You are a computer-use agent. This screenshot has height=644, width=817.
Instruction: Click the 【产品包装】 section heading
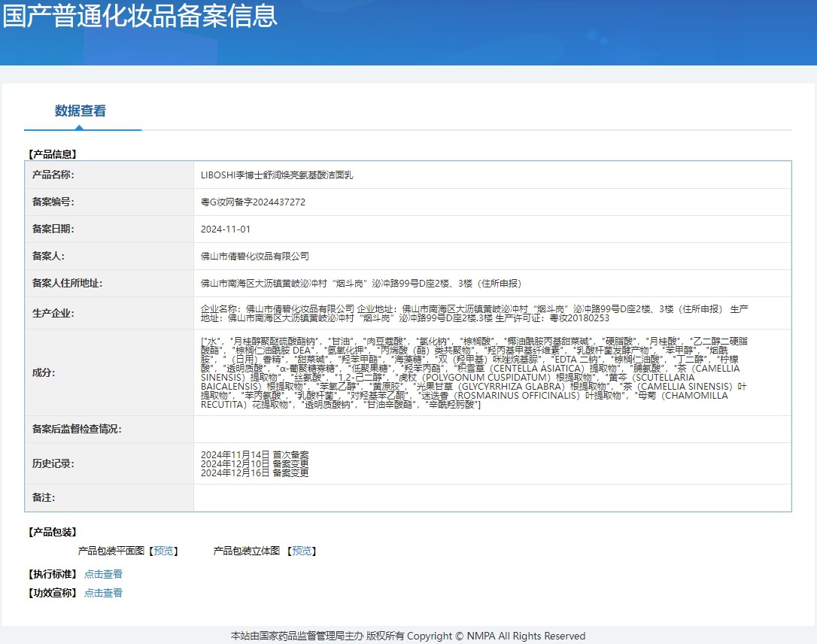click(x=52, y=532)
